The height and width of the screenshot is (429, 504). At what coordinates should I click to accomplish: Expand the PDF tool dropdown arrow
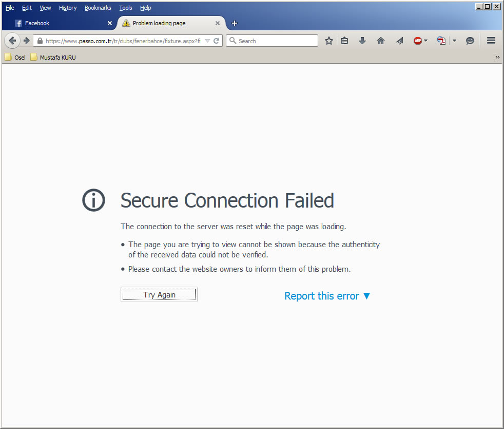[454, 41]
